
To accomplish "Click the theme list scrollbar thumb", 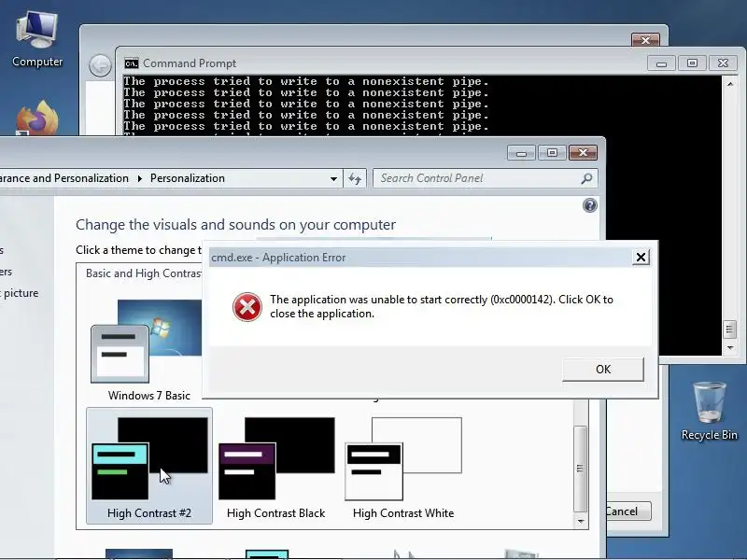I will coord(580,469).
